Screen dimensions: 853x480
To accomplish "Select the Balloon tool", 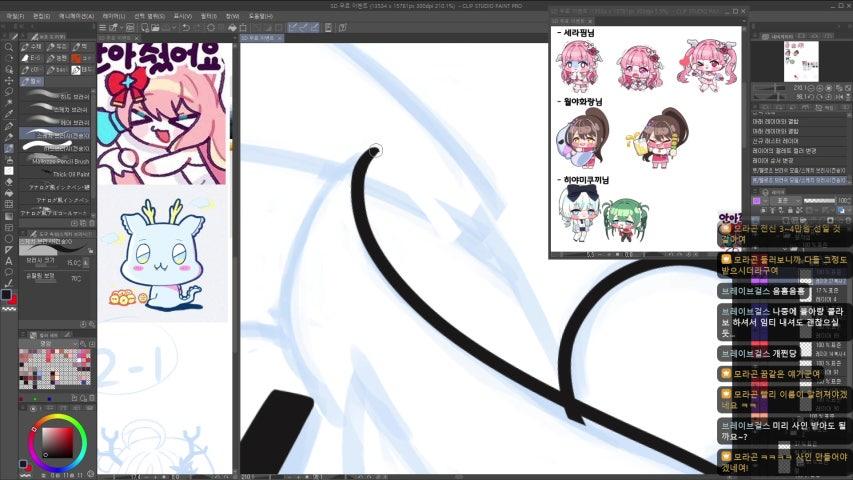I will tap(9, 272).
